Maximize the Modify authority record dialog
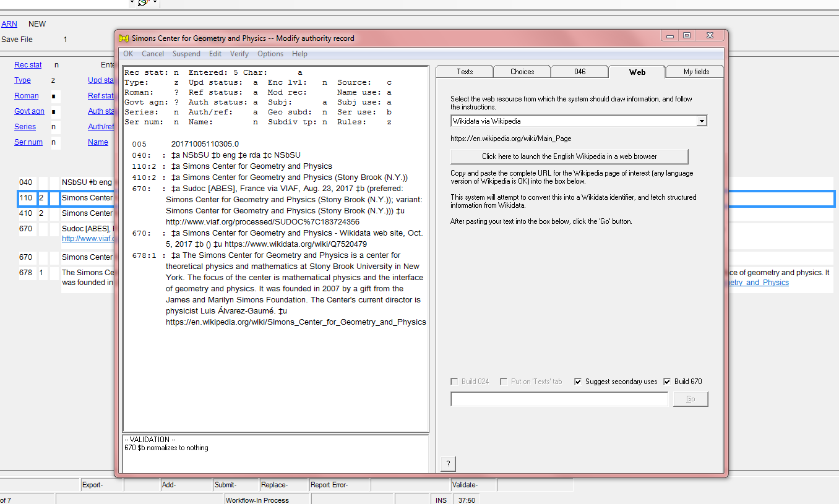 [x=687, y=36]
